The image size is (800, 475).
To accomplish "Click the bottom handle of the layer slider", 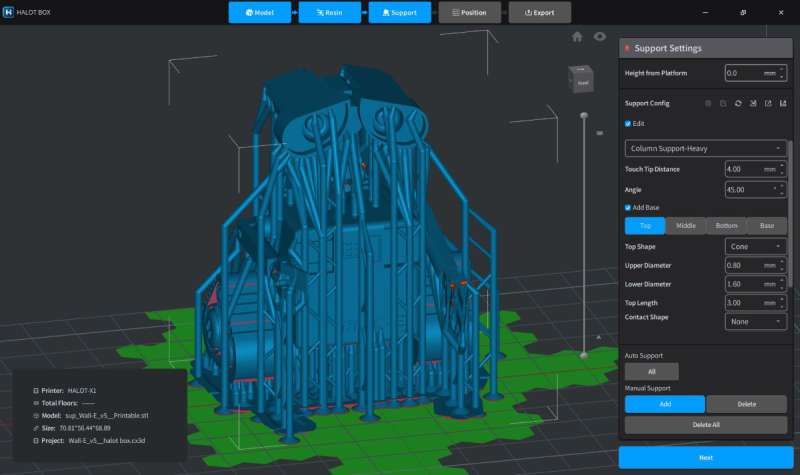I will (584, 355).
